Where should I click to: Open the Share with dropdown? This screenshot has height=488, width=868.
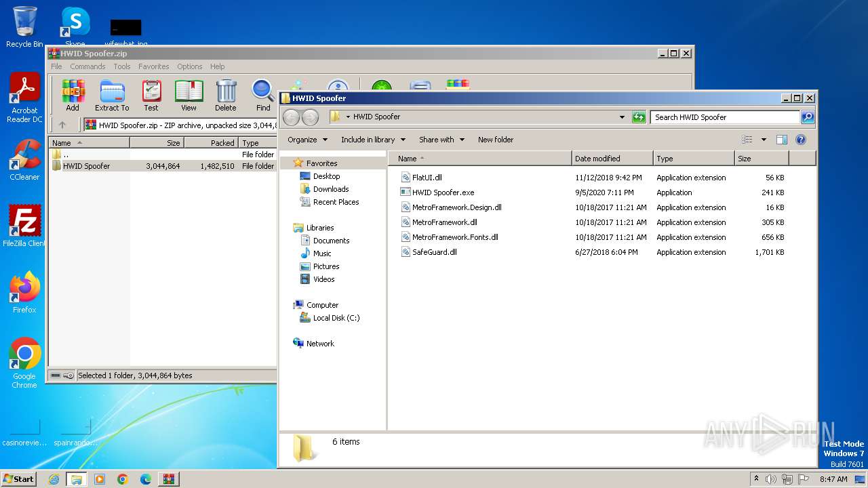(441, 140)
